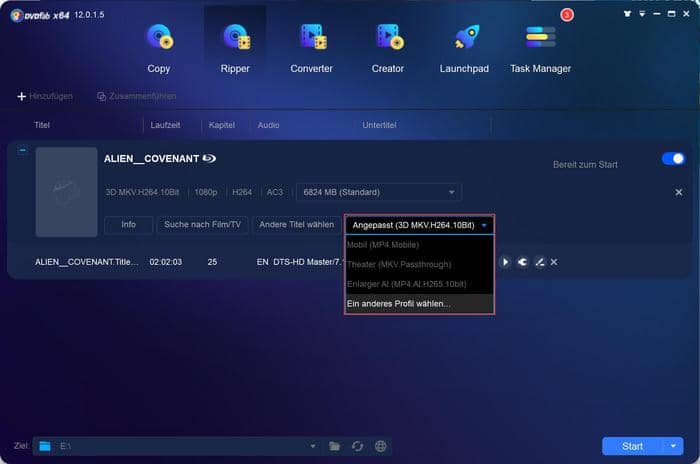Click the Laufzeit column header

click(165, 125)
